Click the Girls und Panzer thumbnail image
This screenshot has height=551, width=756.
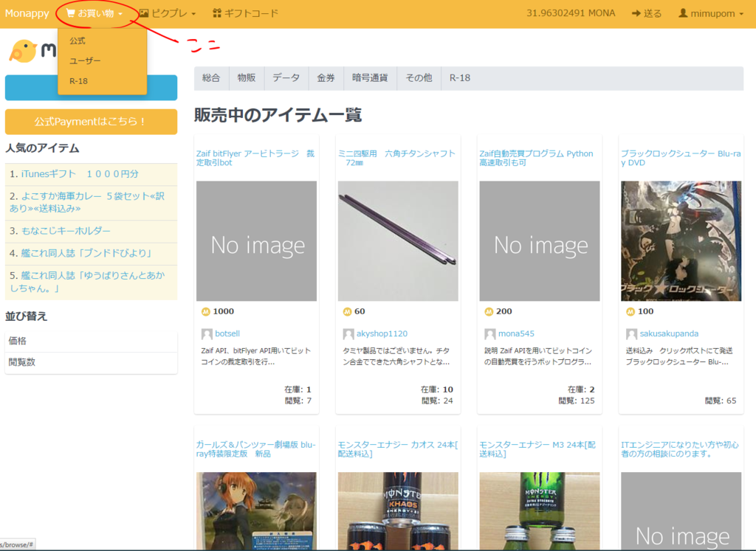(256, 511)
